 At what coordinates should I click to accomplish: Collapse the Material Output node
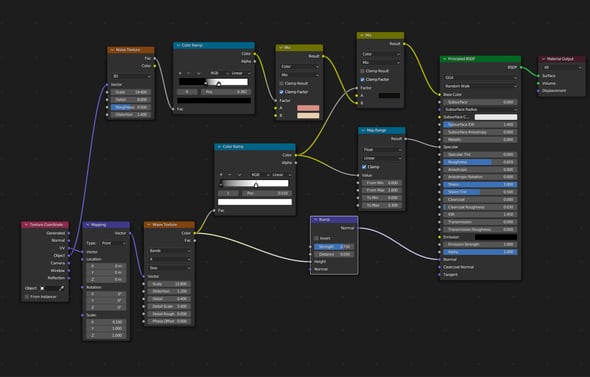[x=543, y=59]
